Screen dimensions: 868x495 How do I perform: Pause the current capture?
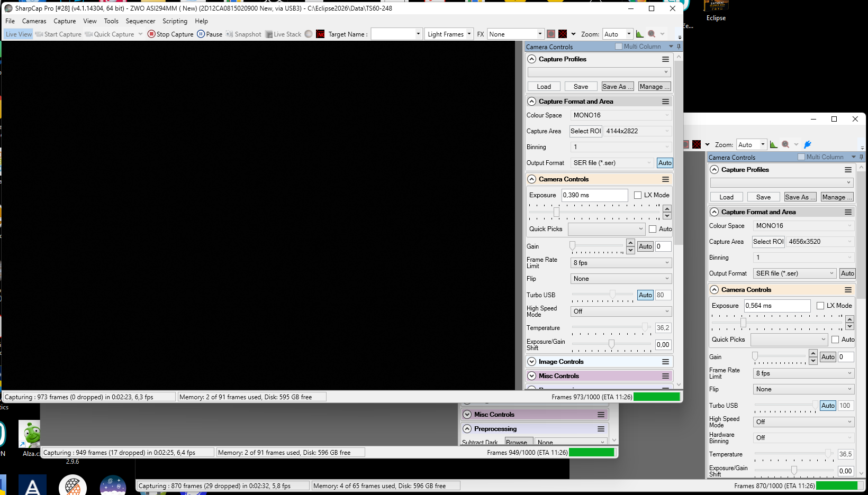pyautogui.click(x=210, y=34)
